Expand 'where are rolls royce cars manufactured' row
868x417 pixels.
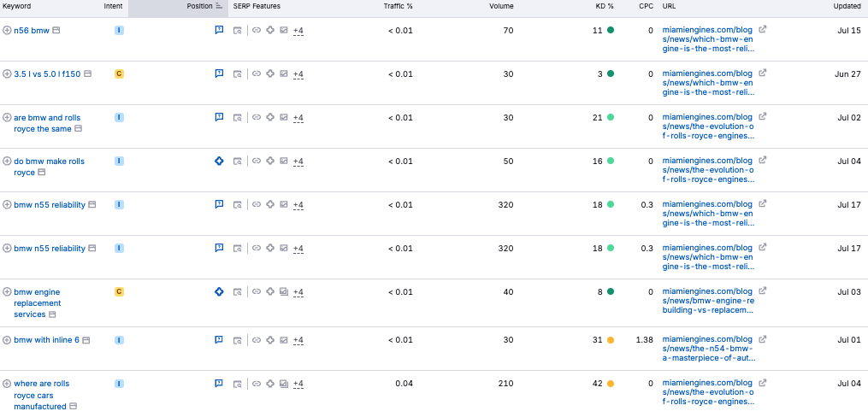tap(7, 384)
